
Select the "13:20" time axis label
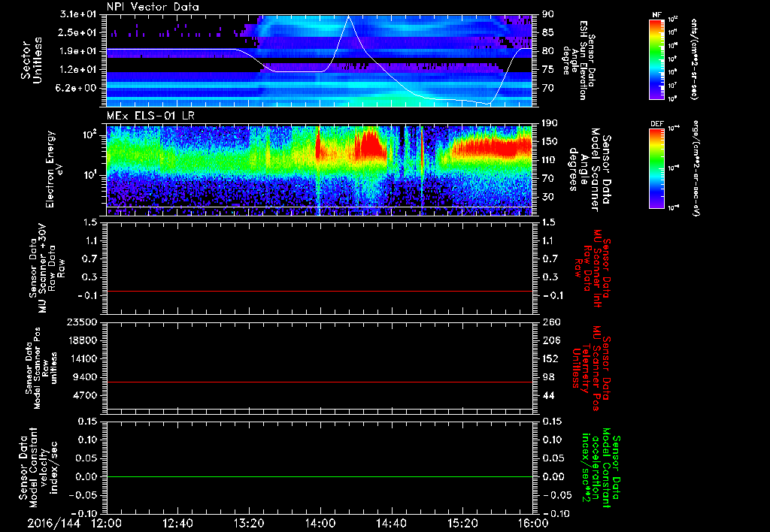tap(249, 523)
